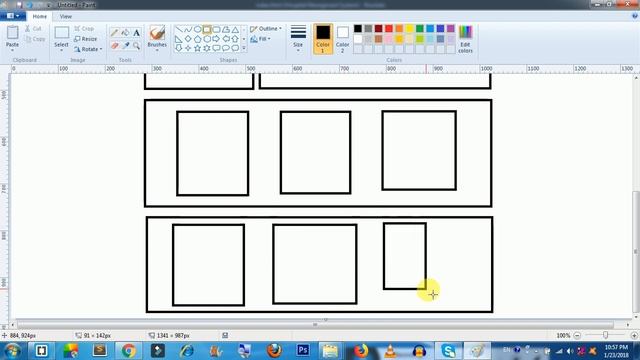The height and width of the screenshot is (360, 640).
Task: Choose the green color swatch
Action: (420, 29)
